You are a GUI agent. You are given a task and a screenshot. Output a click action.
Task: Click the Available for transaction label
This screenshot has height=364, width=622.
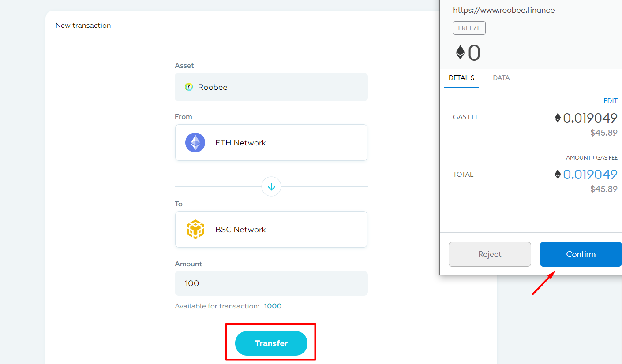217,306
